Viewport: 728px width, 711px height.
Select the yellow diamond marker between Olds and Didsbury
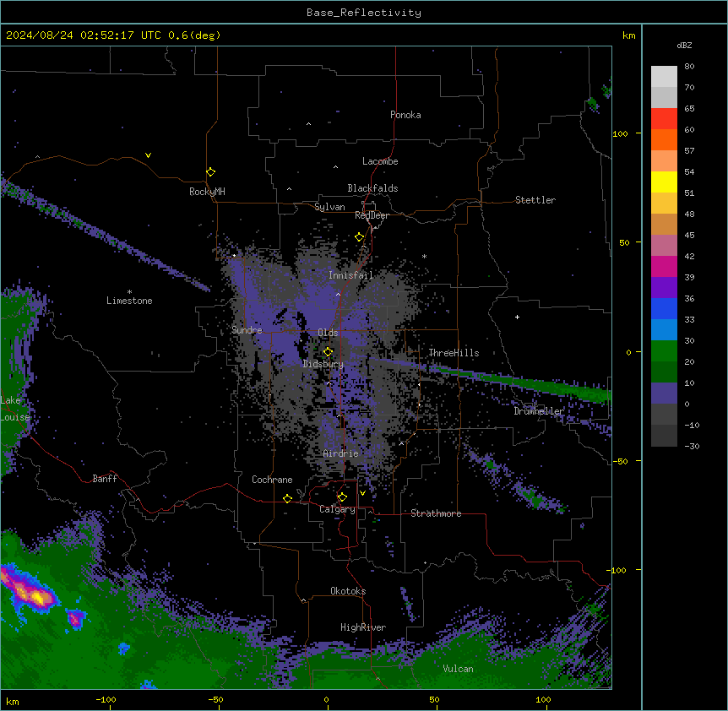click(x=328, y=352)
